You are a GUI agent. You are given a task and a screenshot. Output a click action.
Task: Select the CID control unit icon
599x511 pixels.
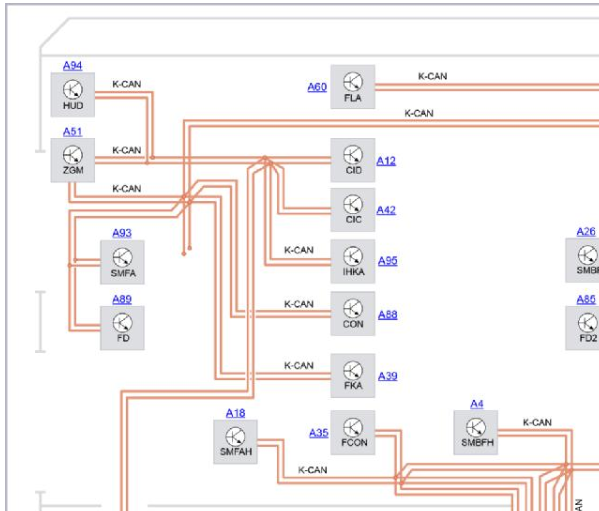(353, 160)
